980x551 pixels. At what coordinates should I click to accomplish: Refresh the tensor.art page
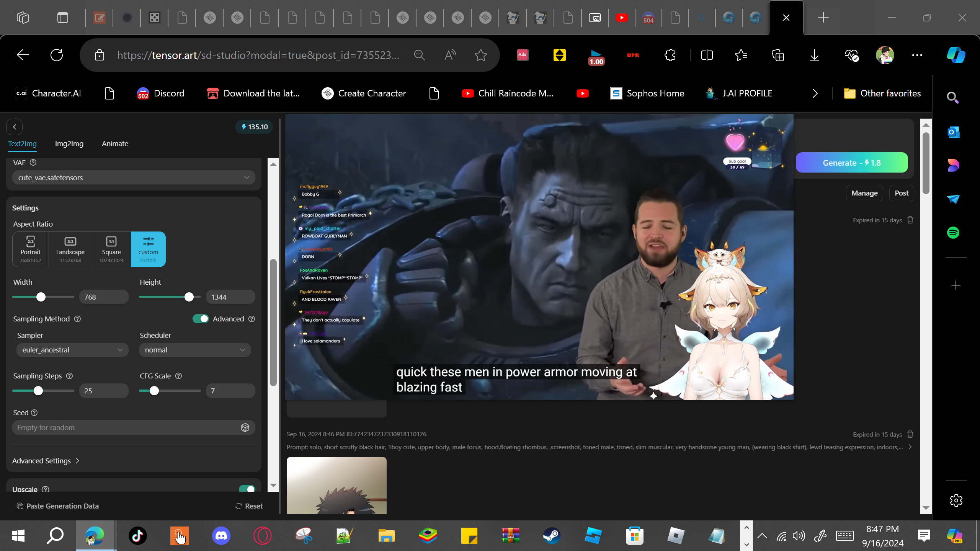(57, 55)
